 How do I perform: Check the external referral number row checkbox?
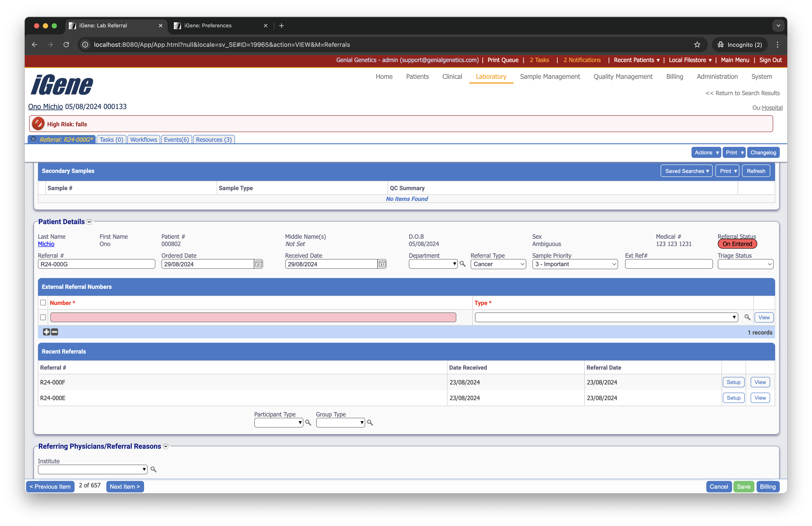click(43, 317)
